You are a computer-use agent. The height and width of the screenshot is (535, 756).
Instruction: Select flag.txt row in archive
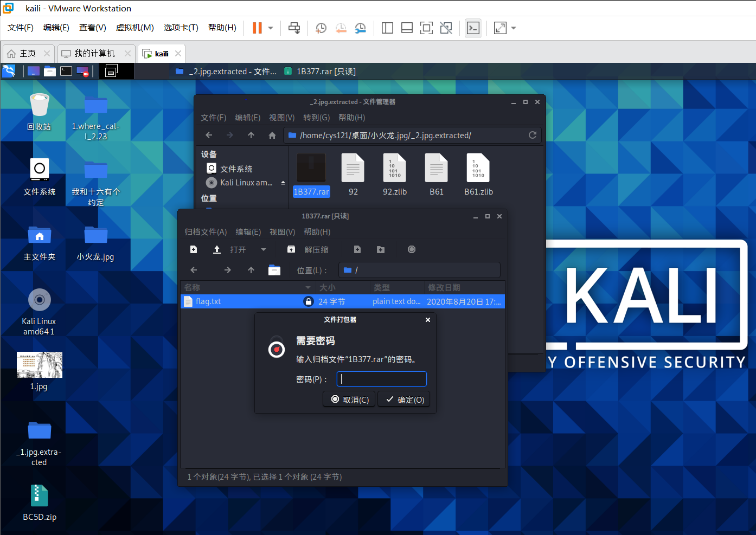[343, 301]
